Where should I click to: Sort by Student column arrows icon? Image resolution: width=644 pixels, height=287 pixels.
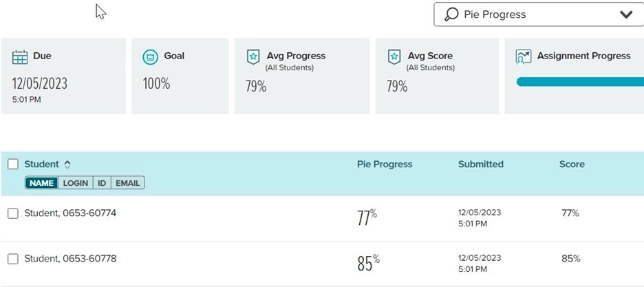click(x=67, y=164)
